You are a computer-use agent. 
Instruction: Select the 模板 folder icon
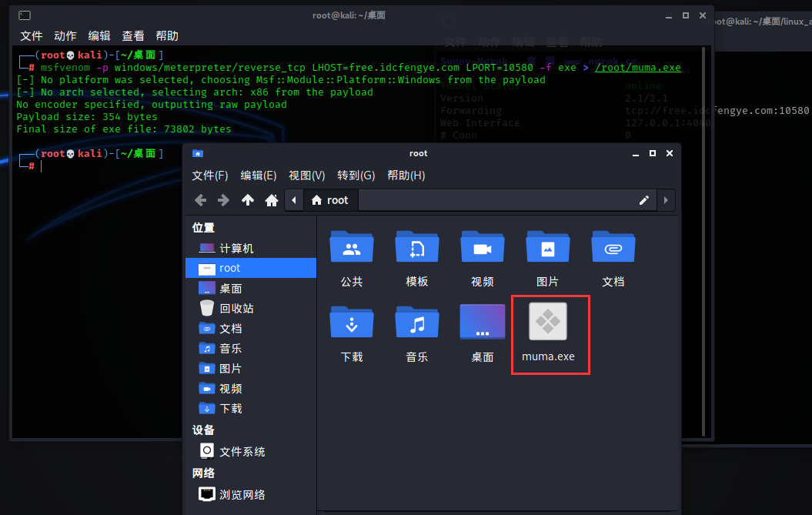417,247
